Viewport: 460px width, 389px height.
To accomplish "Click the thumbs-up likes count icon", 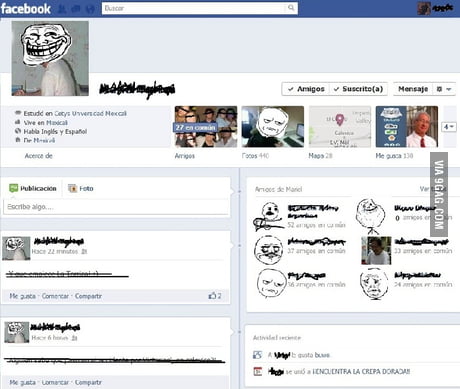I will 212,295.
